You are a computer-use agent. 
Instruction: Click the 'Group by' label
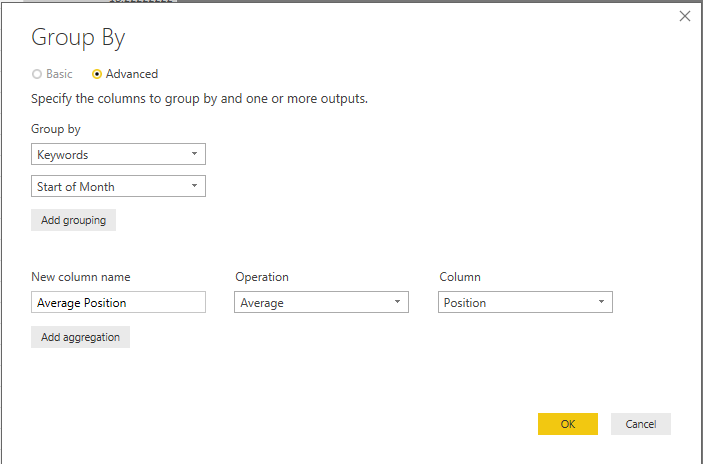pos(56,129)
